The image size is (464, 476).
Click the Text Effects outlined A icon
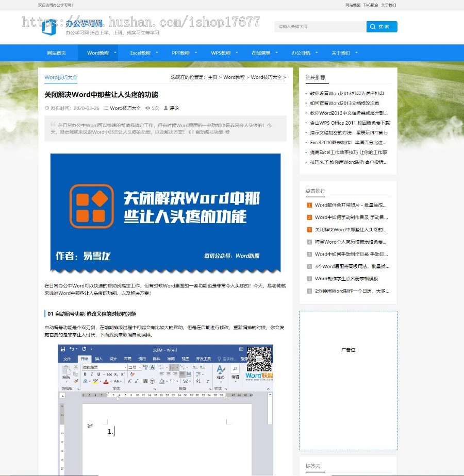coord(85,381)
